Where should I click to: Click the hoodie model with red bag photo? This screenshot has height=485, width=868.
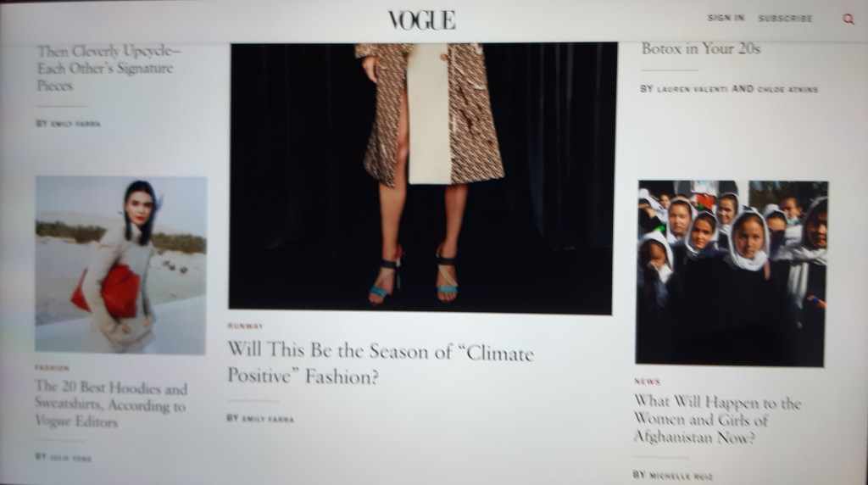click(x=120, y=265)
